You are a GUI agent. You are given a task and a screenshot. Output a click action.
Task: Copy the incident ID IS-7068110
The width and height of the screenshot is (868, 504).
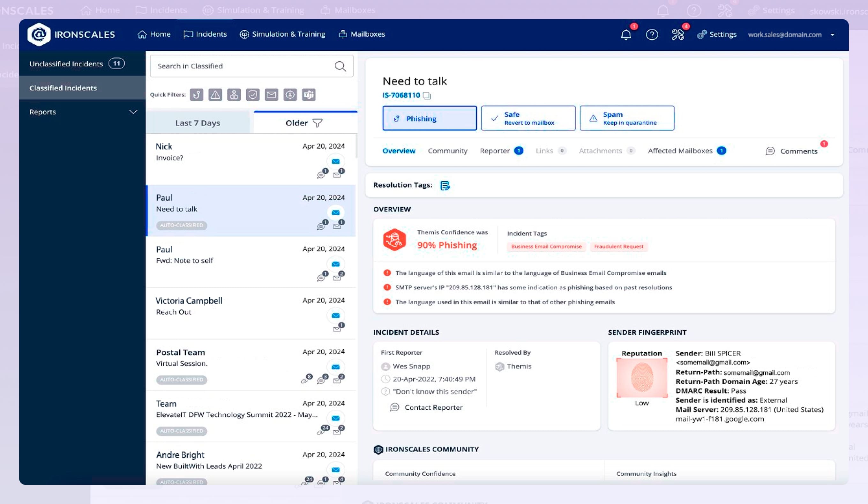[427, 95]
